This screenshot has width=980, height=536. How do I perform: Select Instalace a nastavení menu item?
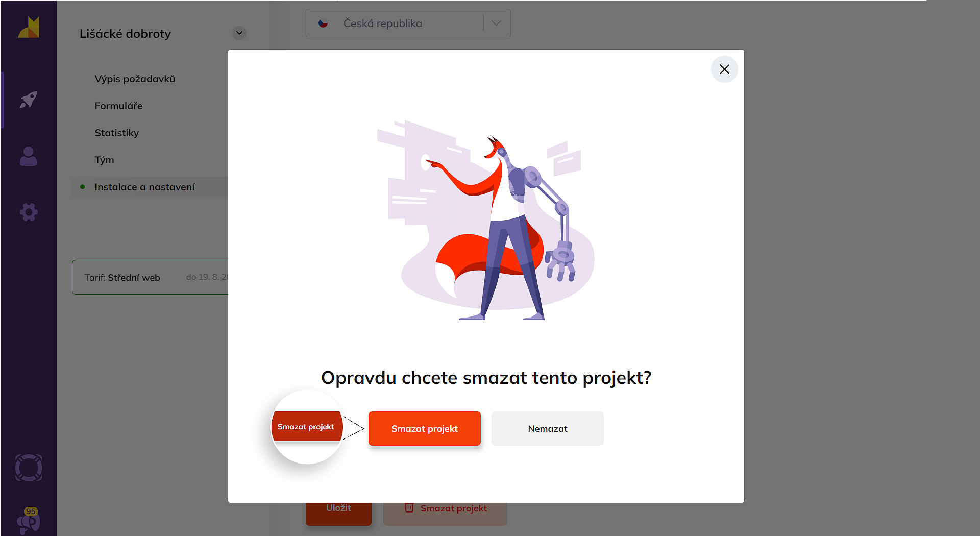click(x=144, y=187)
